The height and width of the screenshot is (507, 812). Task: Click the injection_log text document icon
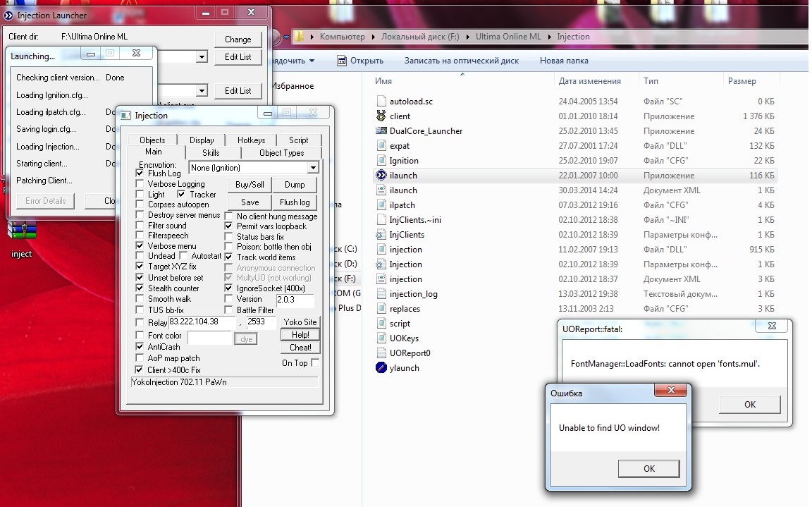tap(381, 294)
